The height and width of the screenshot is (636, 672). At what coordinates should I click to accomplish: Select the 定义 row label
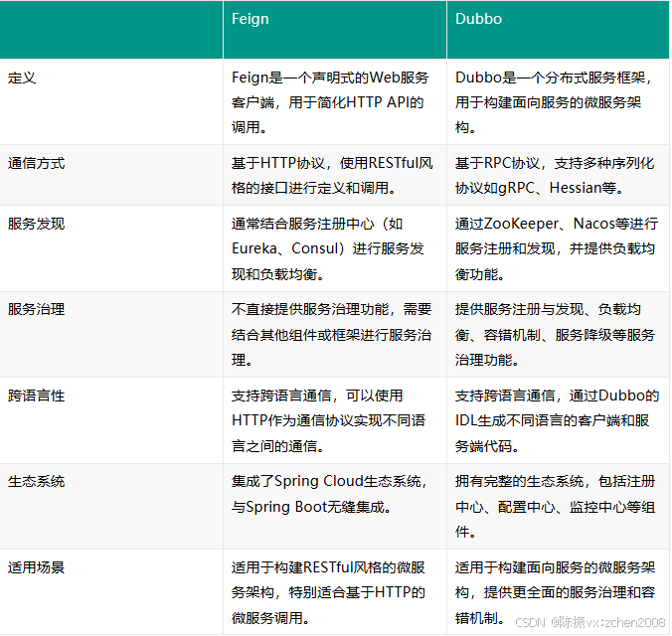(22, 78)
